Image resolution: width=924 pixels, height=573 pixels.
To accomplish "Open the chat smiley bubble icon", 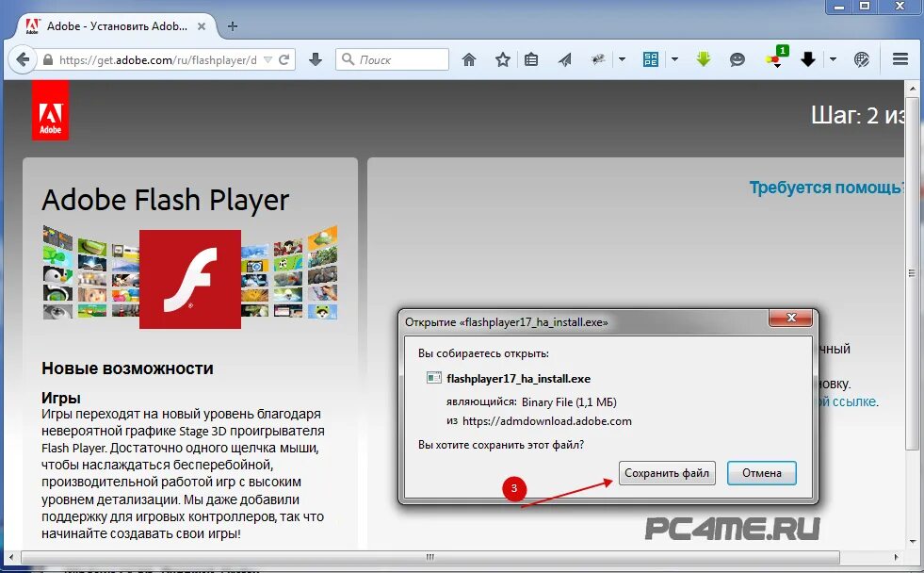I will [x=738, y=59].
